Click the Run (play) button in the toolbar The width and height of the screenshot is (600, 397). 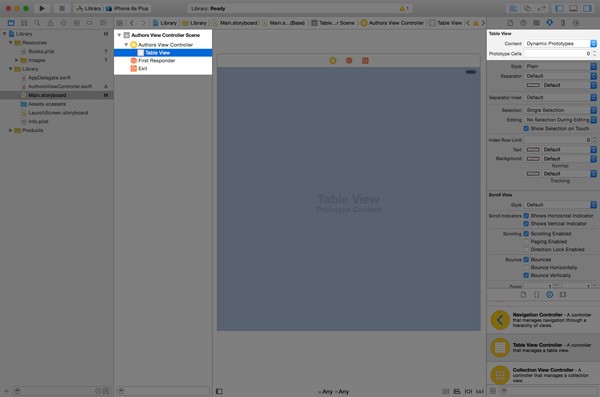[x=42, y=8]
